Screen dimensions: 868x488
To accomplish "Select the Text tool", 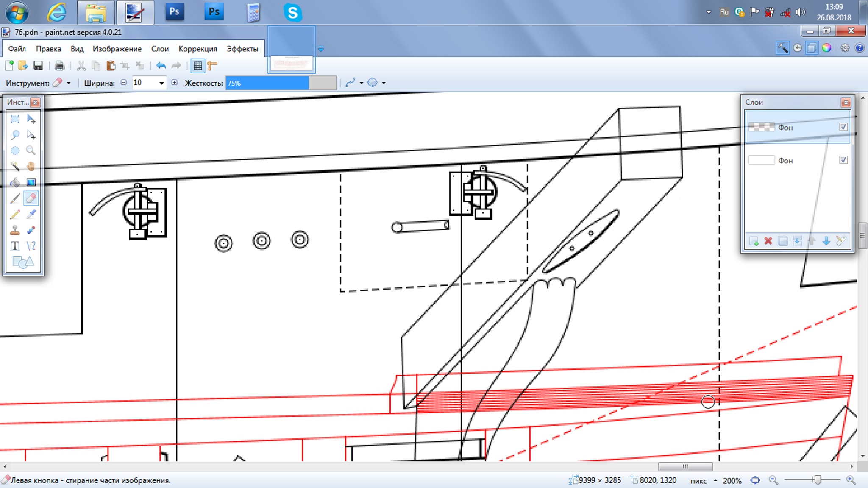I will [15, 246].
